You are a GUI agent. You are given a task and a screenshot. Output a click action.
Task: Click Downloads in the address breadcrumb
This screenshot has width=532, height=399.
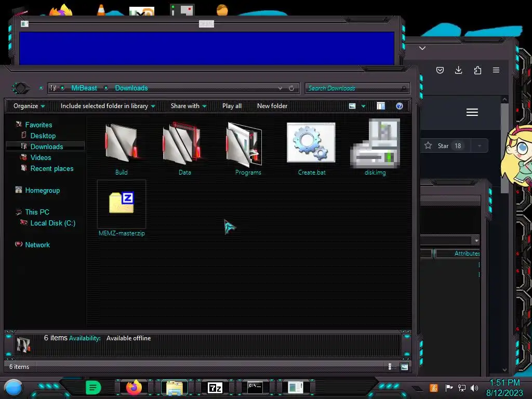click(x=131, y=88)
